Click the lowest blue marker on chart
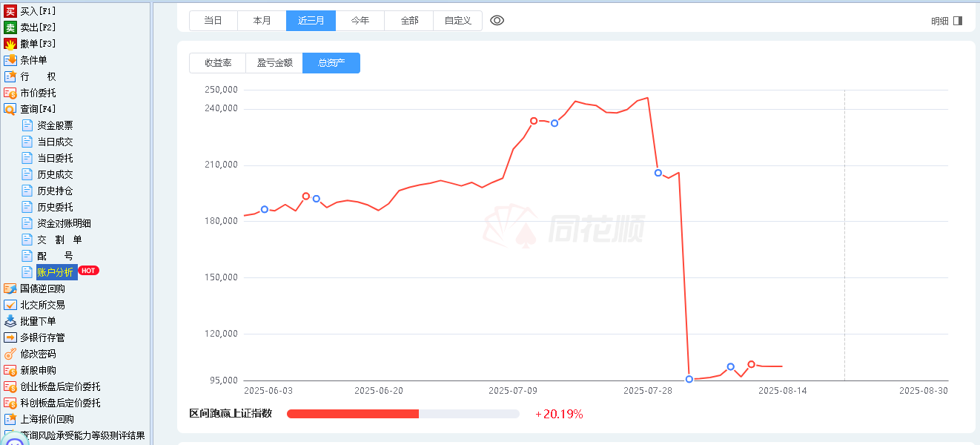The height and width of the screenshot is (445, 980). (689, 379)
